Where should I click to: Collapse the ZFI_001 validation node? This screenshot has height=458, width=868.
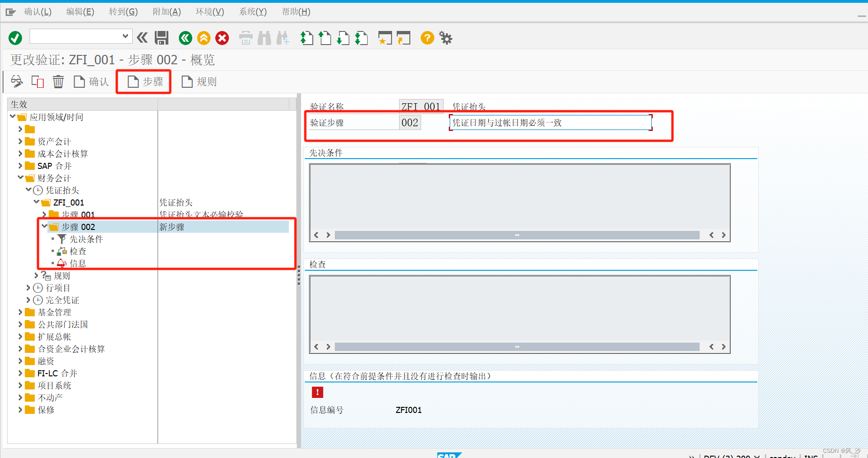pos(37,202)
